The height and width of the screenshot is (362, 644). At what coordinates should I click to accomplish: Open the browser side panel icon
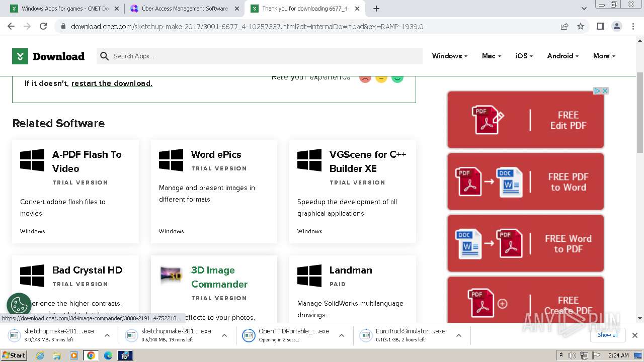(600, 26)
